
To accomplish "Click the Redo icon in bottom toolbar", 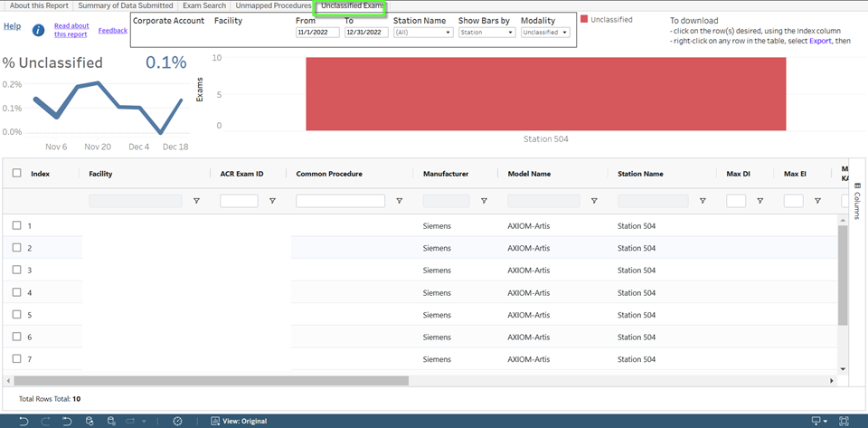I will (45, 421).
